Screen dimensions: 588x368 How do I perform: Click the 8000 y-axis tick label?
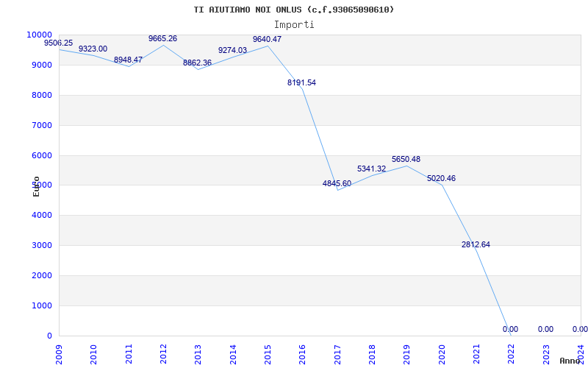42,95
